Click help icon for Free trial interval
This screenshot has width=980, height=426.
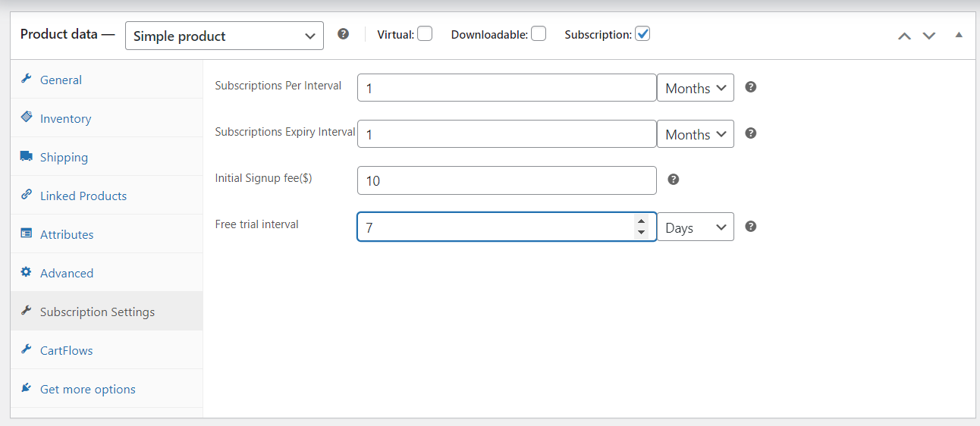[x=751, y=227]
